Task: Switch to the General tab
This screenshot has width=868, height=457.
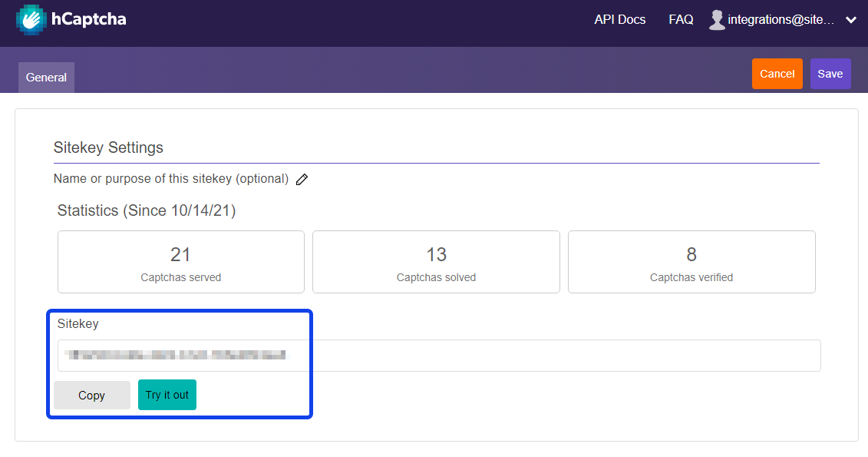Action: pyautogui.click(x=46, y=78)
